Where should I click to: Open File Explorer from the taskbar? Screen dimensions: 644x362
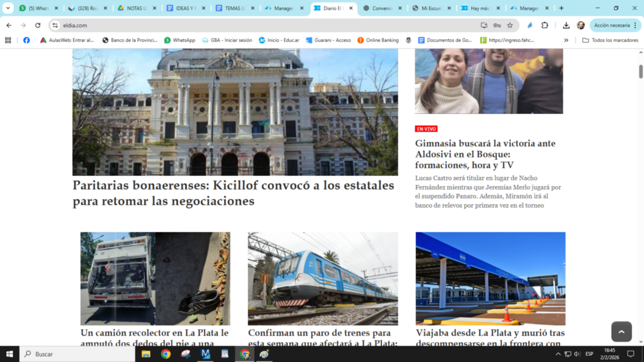tap(146, 354)
